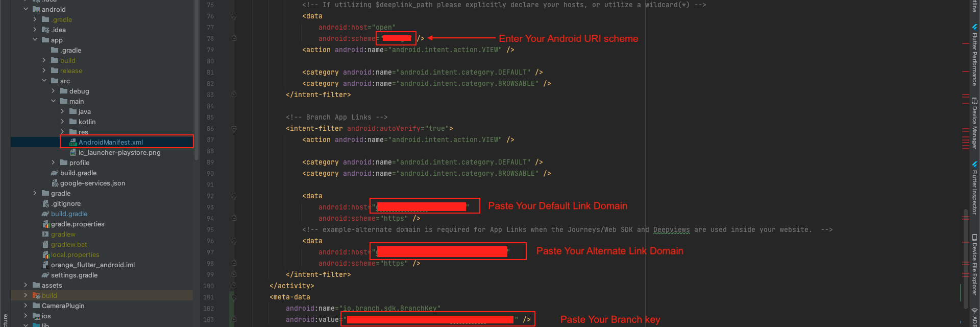Image resolution: width=980 pixels, height=327 pixels.
Task: Click the settings.gradle elephant icon
Action: [x=45, y=275]
